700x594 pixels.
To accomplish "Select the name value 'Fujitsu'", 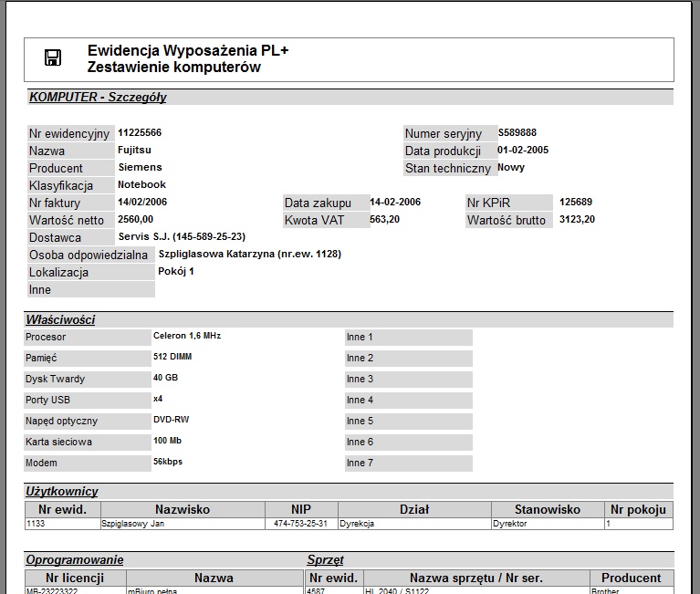I will tap(134, 150).
